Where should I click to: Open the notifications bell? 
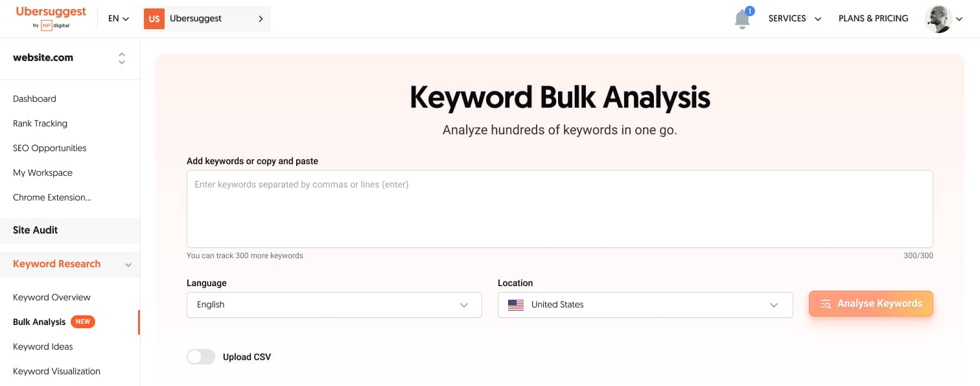(x=742, y=19)
